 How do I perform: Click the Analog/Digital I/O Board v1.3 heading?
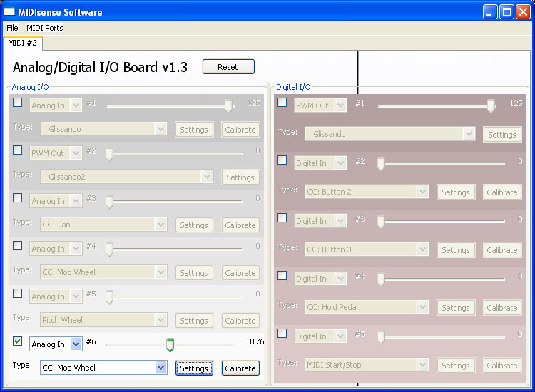(x=101, y=67)
